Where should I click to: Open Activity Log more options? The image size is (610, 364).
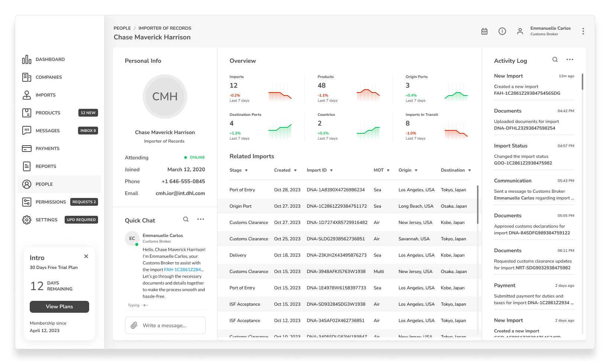point(570,59)
